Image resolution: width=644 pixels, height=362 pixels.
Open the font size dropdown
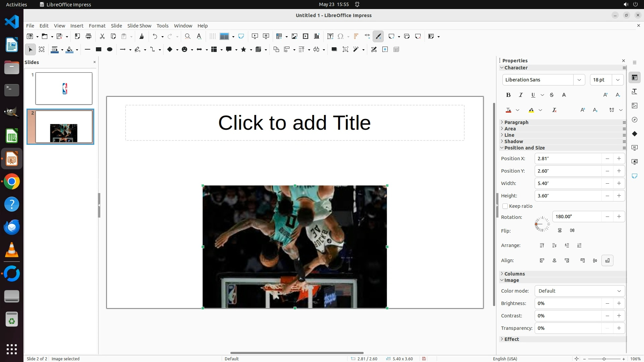coord(618,80)
